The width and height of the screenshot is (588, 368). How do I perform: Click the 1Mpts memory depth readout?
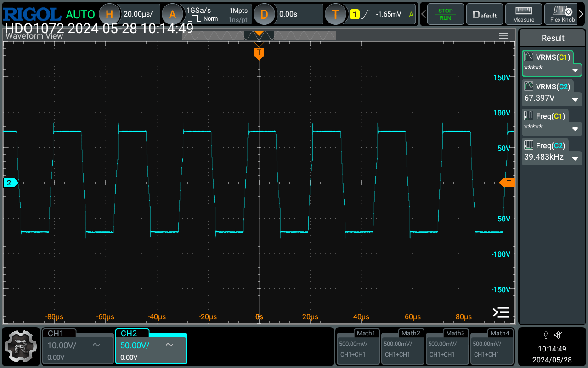(x=238, y=10)
